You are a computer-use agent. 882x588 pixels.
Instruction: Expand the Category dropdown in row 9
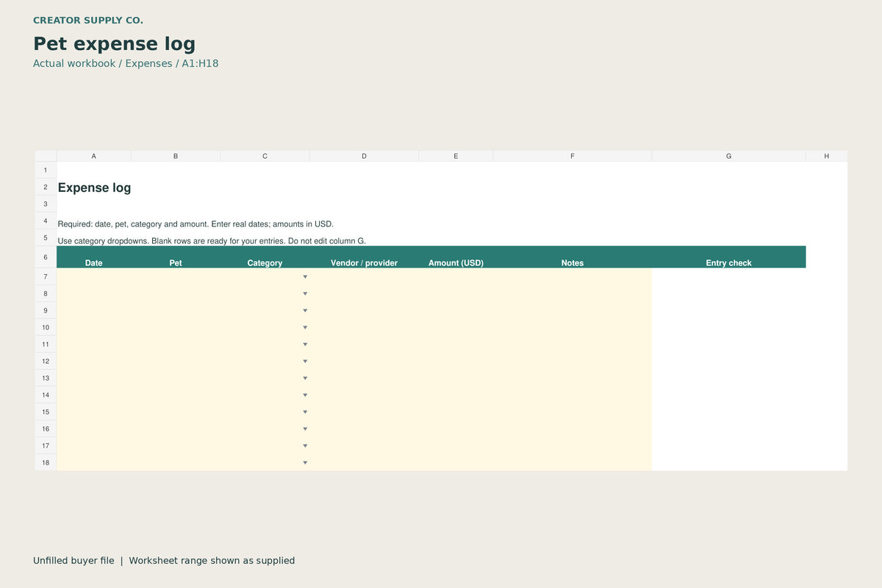[305, 311]
